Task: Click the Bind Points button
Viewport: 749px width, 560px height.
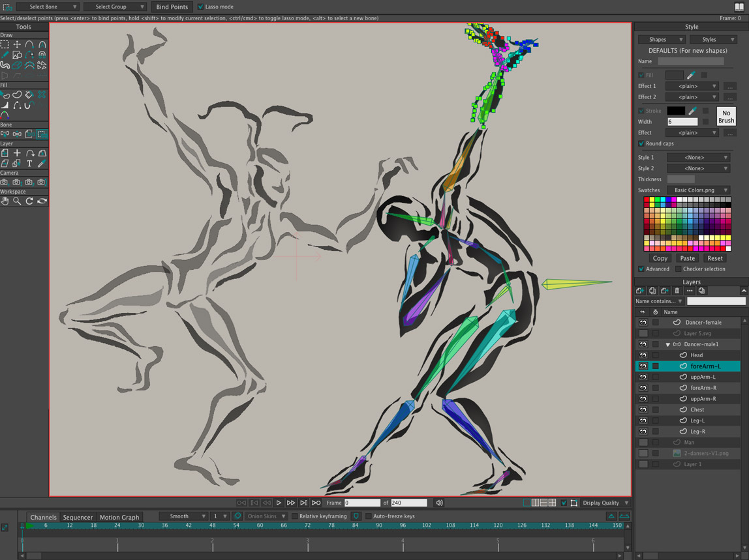Action: (172, 7)
